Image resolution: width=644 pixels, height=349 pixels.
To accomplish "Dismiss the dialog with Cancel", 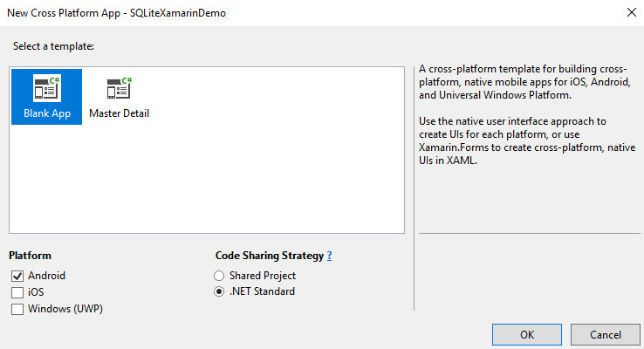I will 606,335.
